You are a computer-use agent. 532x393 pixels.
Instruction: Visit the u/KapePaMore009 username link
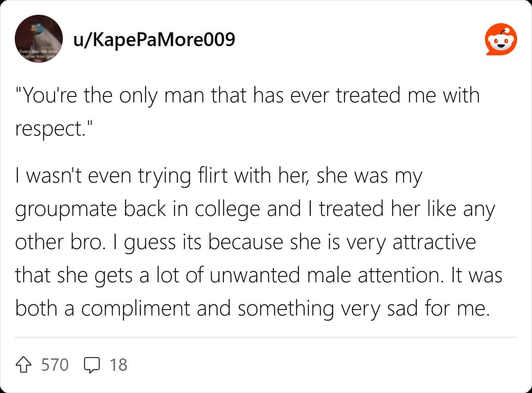pyautogui.click(x=154, y=39)
